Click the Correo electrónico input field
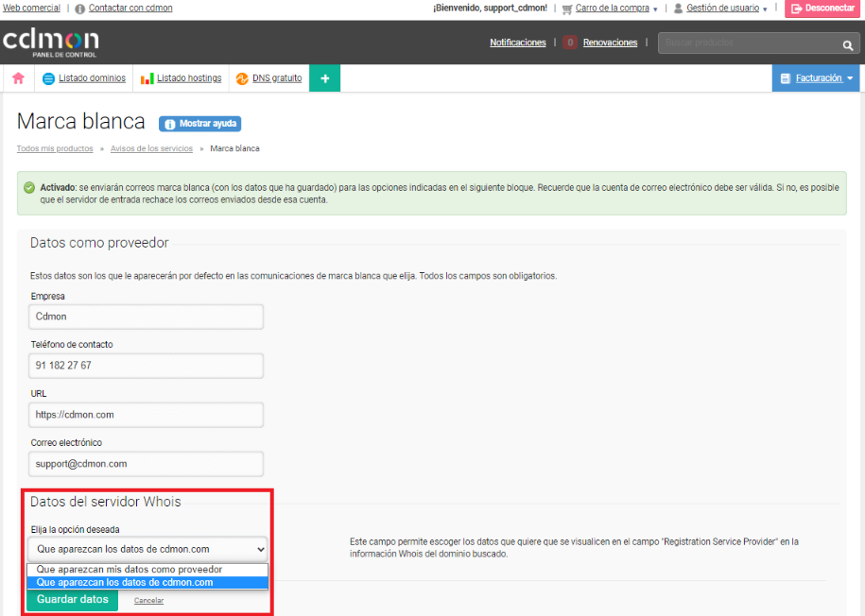 [x=147, y=464]
